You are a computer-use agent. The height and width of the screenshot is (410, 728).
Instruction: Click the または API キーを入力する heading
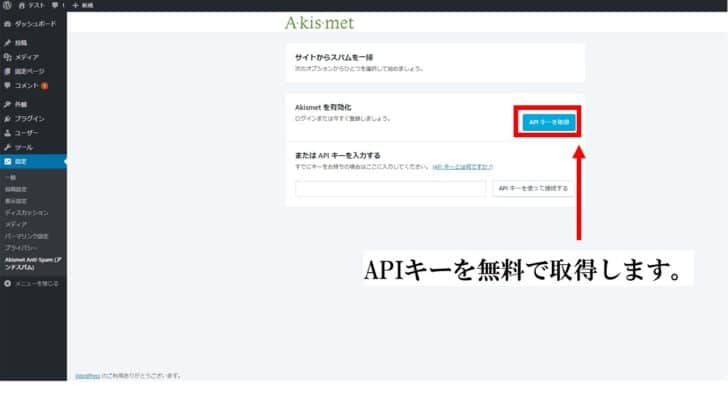pos(338,156)
